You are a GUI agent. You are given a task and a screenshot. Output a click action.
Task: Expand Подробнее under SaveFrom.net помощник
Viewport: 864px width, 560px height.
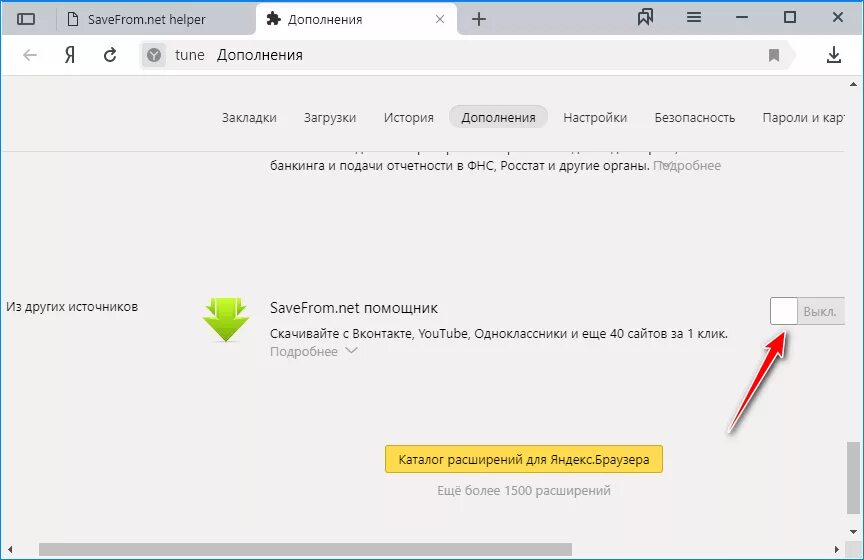tap(314, 352)
